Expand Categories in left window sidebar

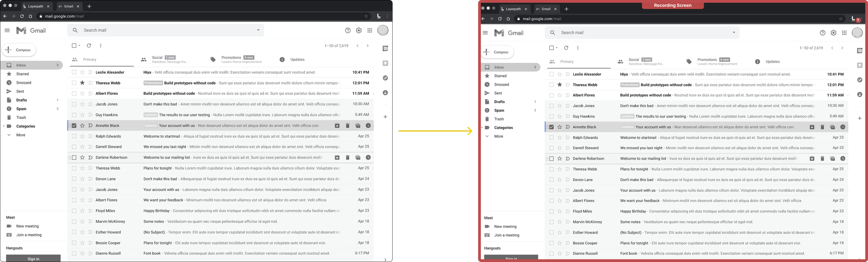4,126
